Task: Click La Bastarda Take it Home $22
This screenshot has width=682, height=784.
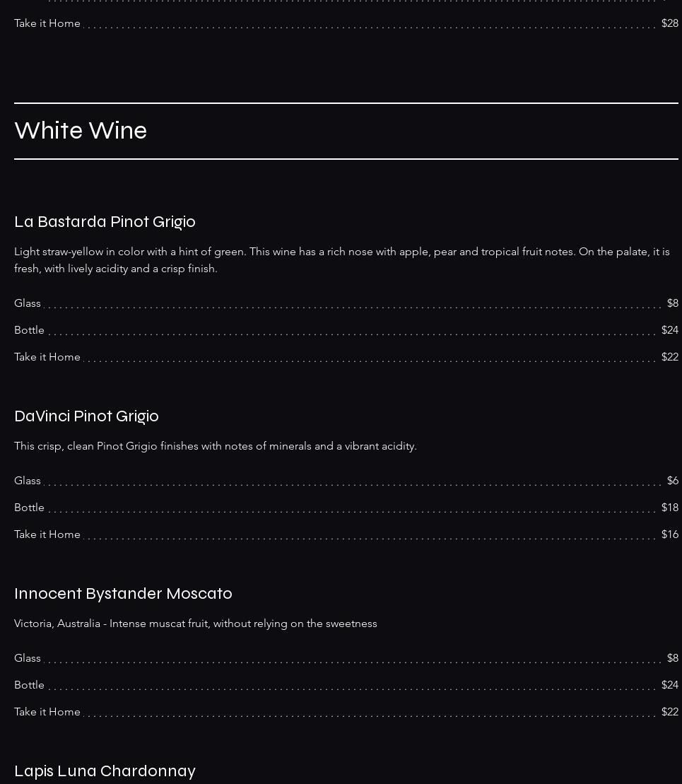Action: click(x=669, y=357)
